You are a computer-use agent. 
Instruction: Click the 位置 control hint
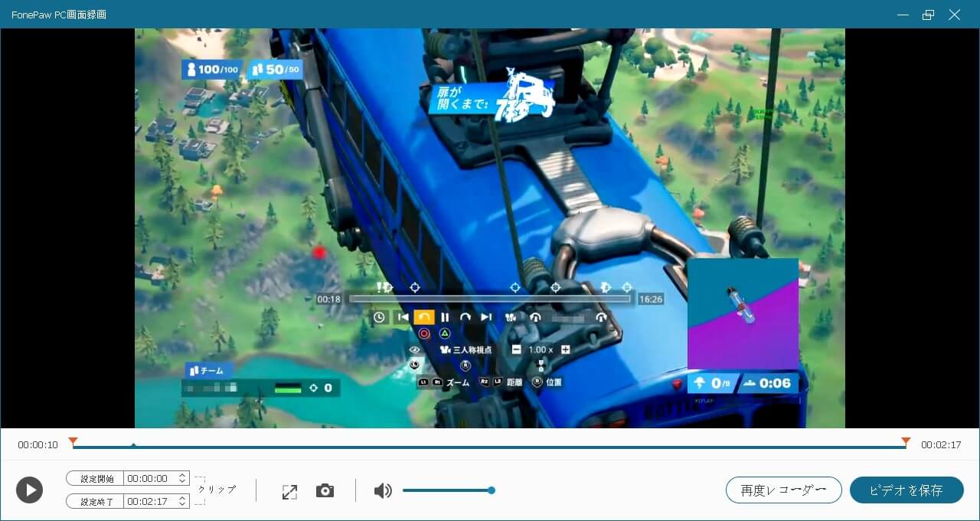click(x=554, y=382)
